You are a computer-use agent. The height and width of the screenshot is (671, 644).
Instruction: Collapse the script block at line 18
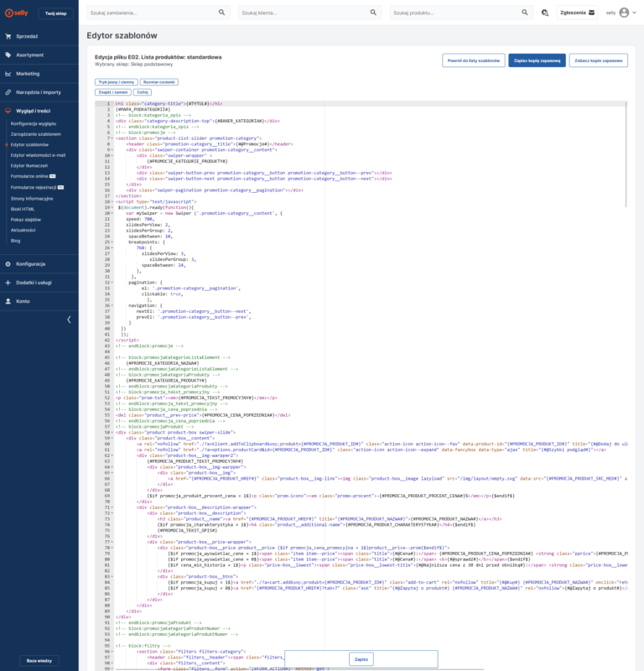click(x=112, y=202)
